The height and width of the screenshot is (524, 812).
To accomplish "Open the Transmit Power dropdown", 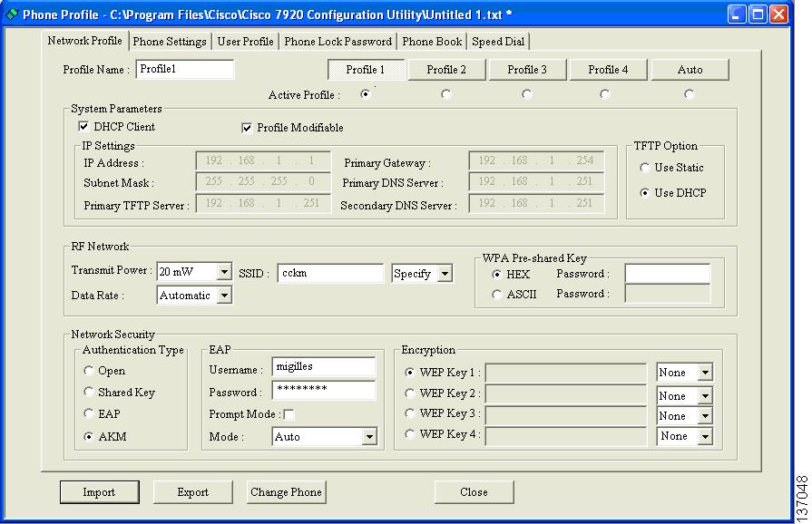I will [224, 272].
